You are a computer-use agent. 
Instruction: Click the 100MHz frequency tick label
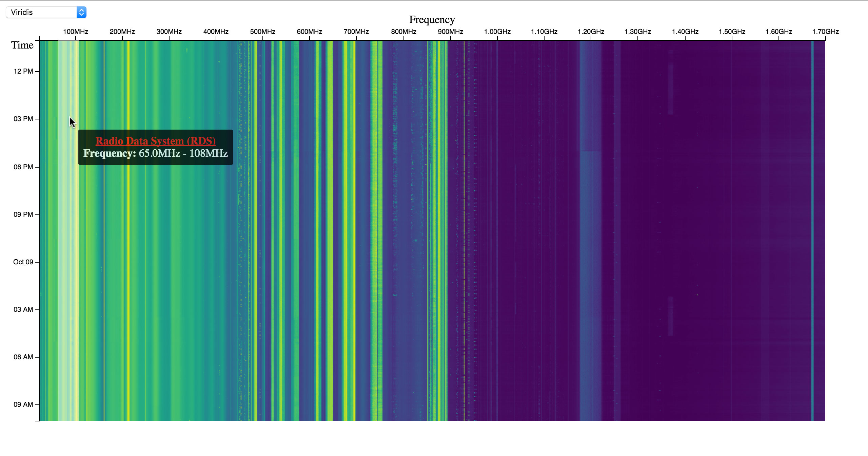[x=75, y=32]
